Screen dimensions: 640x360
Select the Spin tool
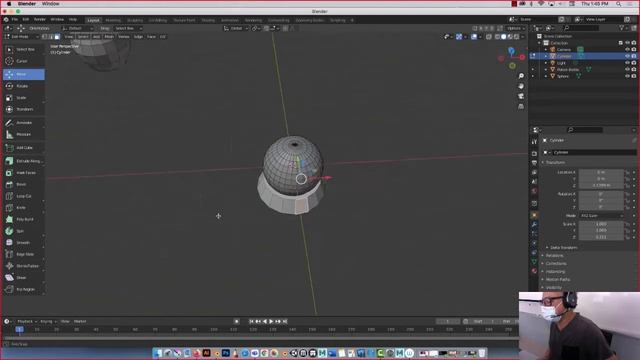coord(24,231)
